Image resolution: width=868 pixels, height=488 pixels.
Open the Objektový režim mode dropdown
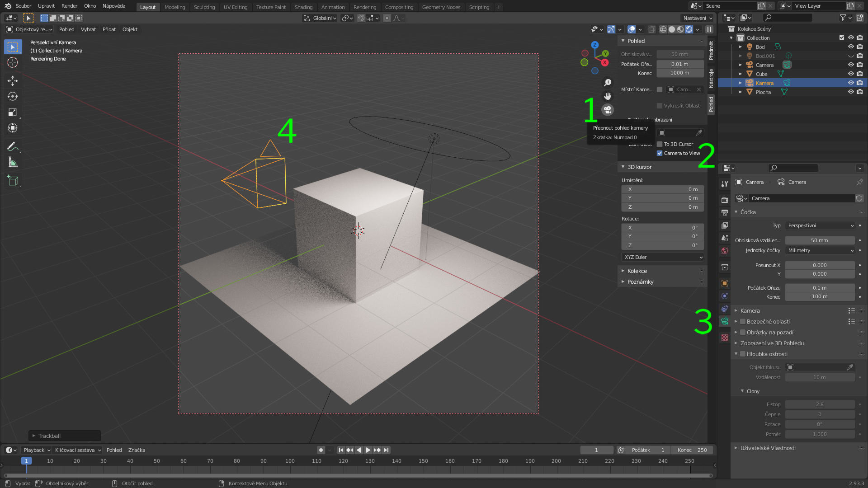pos(29,29)
